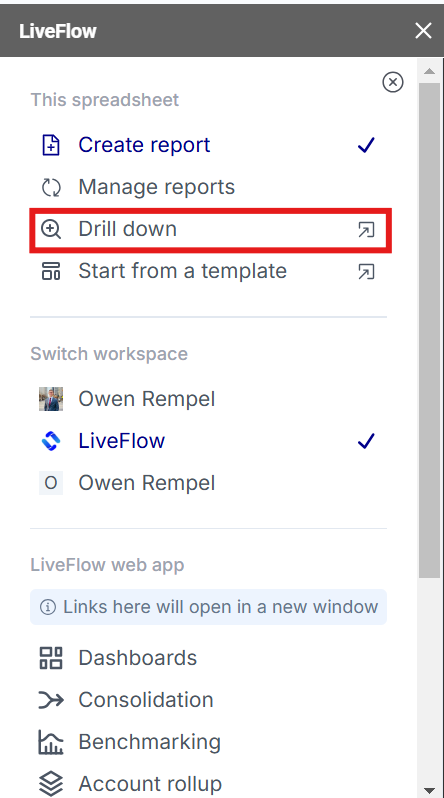
Task: Click the Manage reports refresh icon
Action: [51, 187]
